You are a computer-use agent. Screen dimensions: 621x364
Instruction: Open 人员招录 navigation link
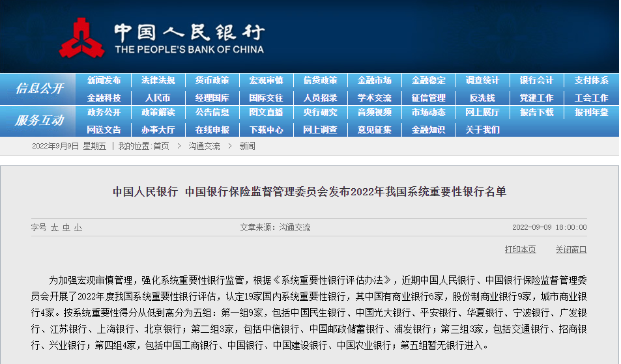point(320,98)
